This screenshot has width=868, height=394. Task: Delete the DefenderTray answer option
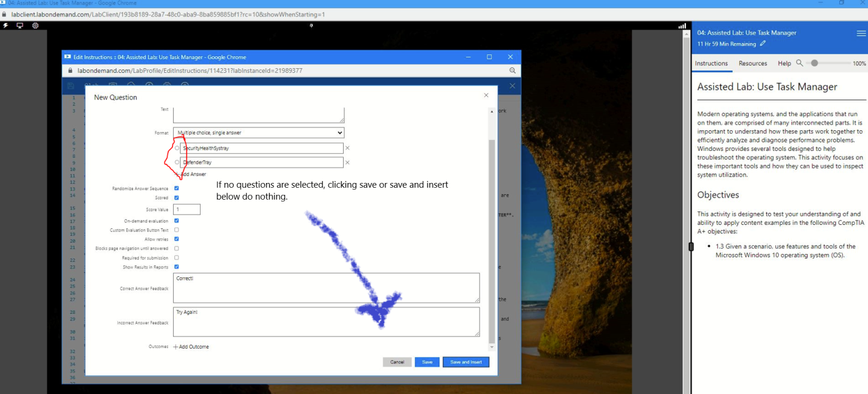[x=347, y=162]
